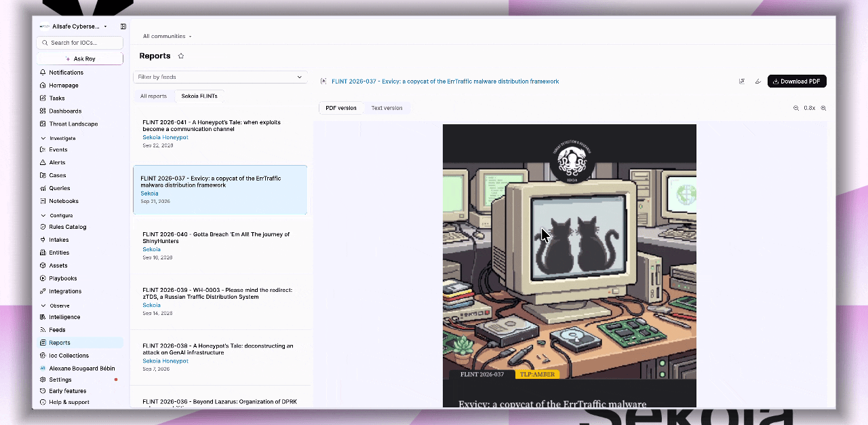Click the translate icon left of Download PDF

click(742, 81)
